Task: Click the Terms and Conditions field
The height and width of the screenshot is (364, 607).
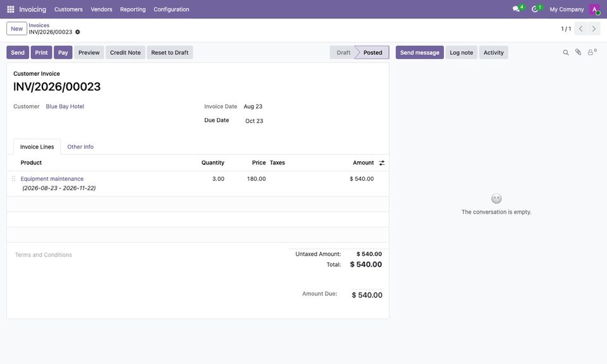Action: pyautogui.click(x=44, y=255)
